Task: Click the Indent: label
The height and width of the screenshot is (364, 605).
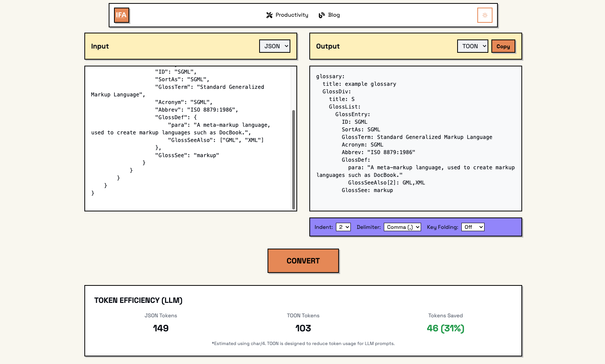Action: pyautogui.click(x=324, y=227)
